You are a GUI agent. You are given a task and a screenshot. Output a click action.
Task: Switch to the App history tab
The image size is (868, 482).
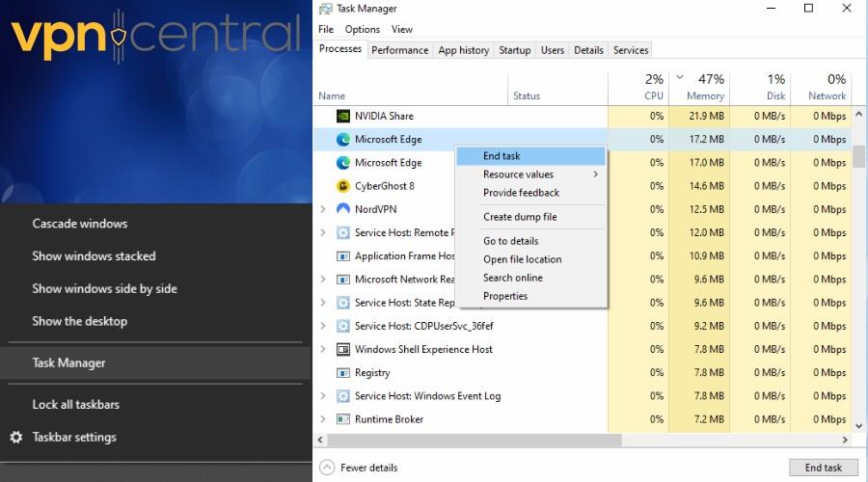463,50
